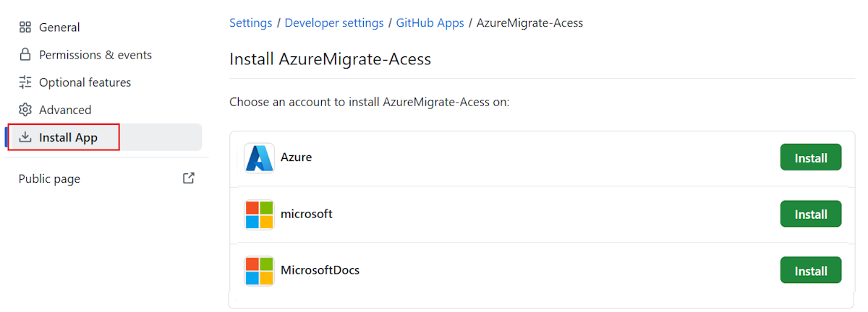The image size is (868, 312).
Task: Go to Optional features section
Action: coord(85,82)
